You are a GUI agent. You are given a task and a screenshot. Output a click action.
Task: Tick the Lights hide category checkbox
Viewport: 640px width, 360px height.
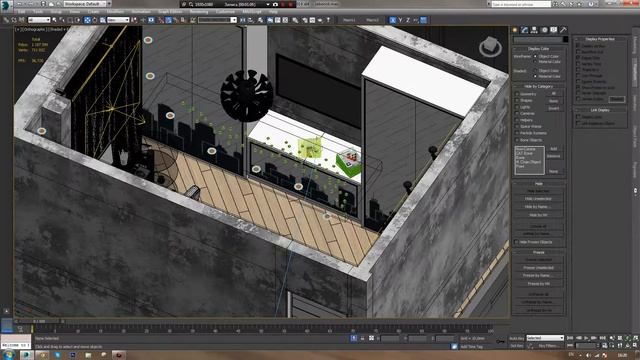[x=517, y=107]
